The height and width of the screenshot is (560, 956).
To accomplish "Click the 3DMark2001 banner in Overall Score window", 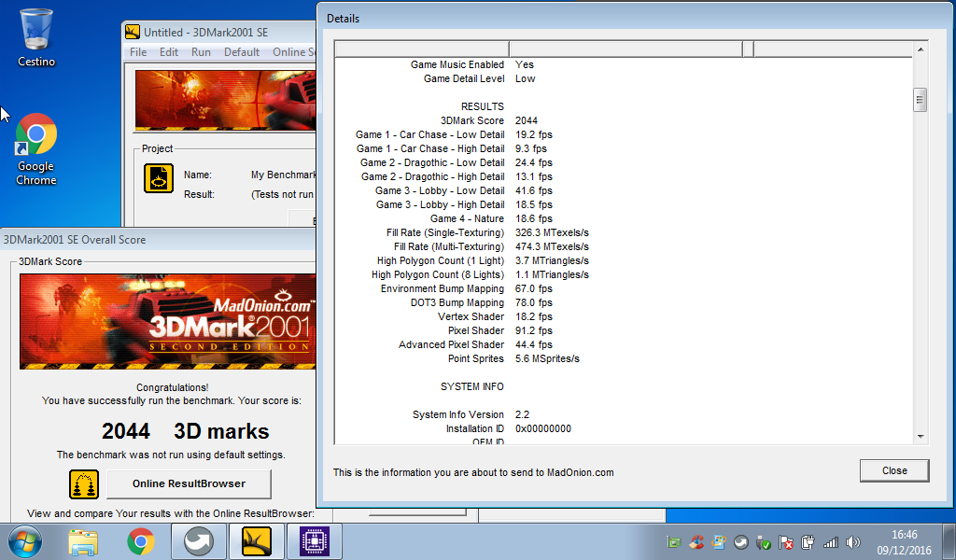I will [x=168, y=321].
